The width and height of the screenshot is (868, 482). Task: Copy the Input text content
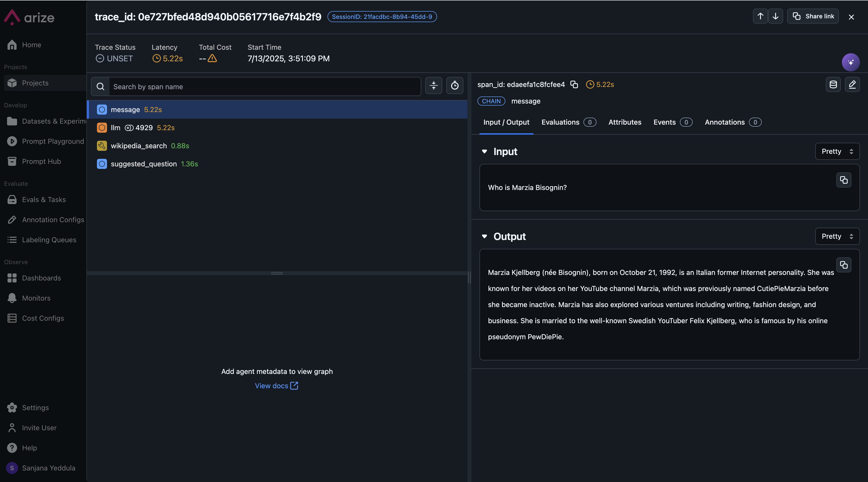point(843,180)
